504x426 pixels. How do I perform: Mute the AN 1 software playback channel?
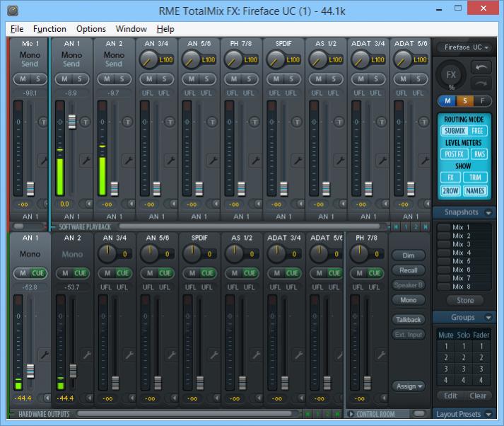[x=65, y=79]
